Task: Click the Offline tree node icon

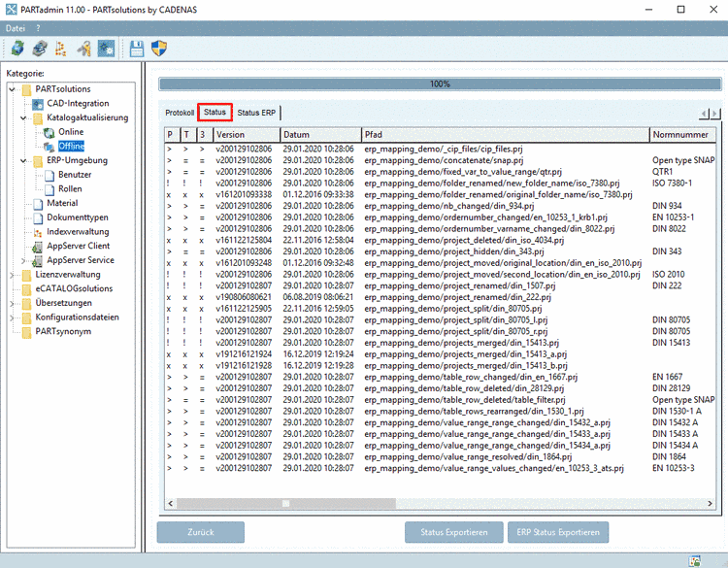Action: pyautogui.click(x=50, y=147)
